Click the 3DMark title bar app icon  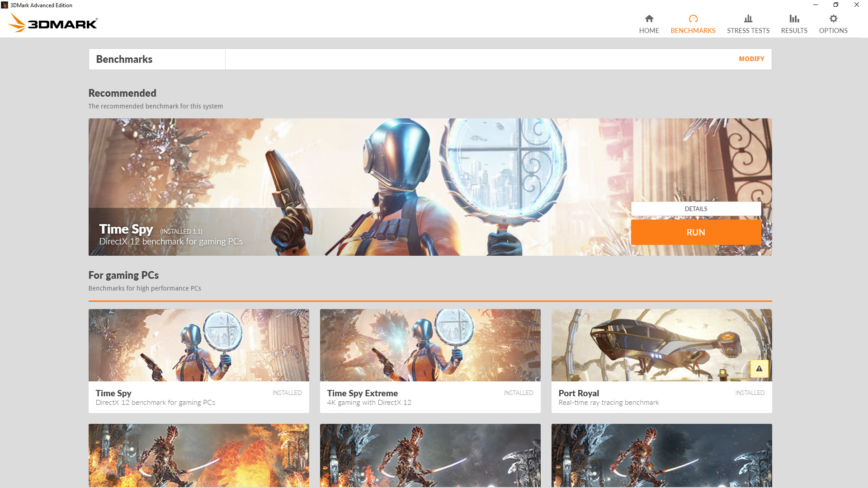point(5,5)
